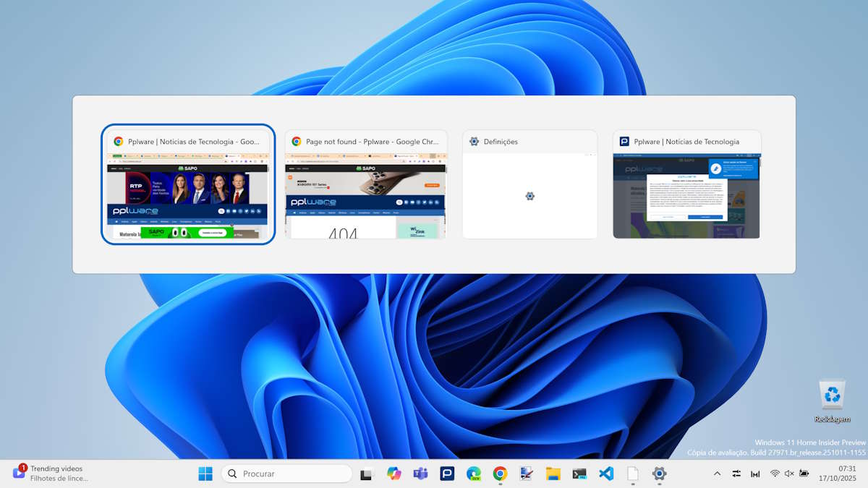
Task: Open the Pplware app taskbar icon
Action: coord(447,474)
